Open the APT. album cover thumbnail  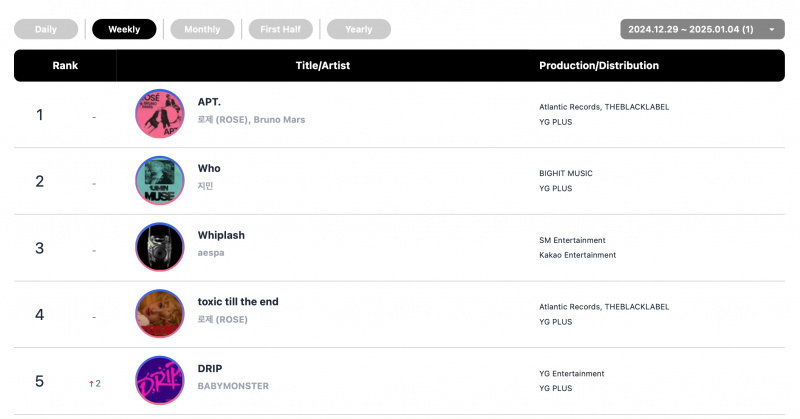160,114
